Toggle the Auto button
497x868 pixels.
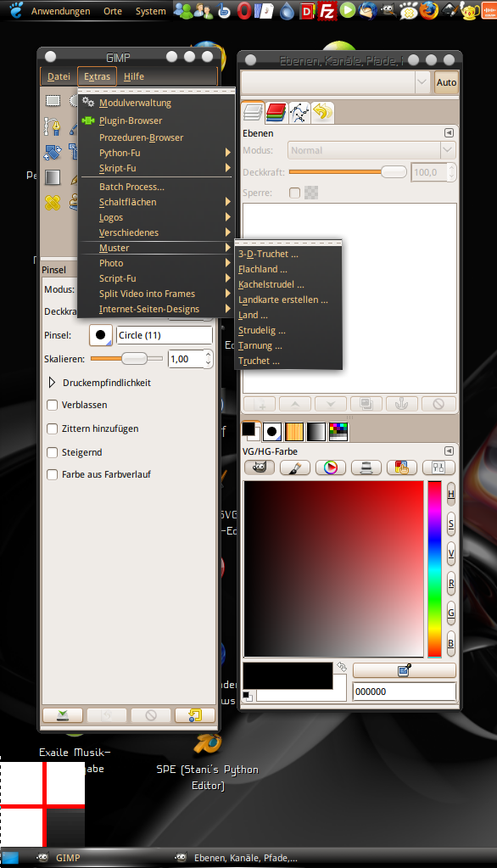click(446, 82)
